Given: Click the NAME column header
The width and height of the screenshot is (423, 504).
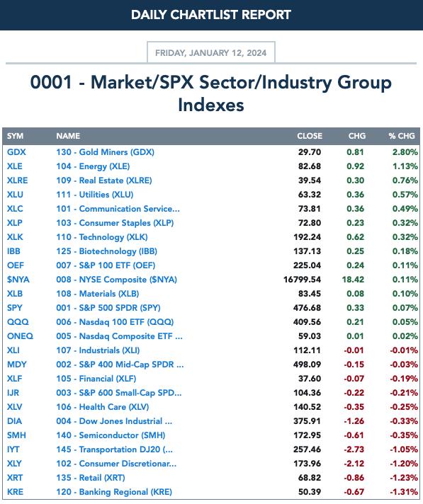Looking at the screenshot, I should (68, 136).
